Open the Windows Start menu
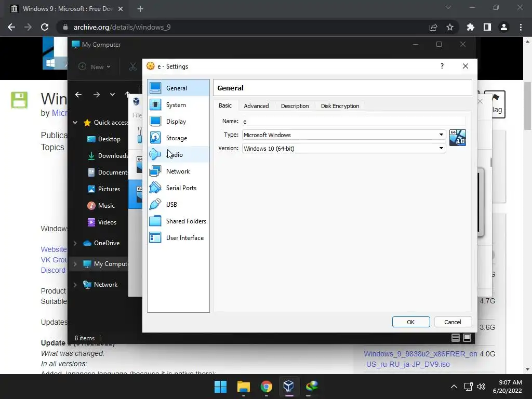 pyautogui.click(x=220, y=387)
